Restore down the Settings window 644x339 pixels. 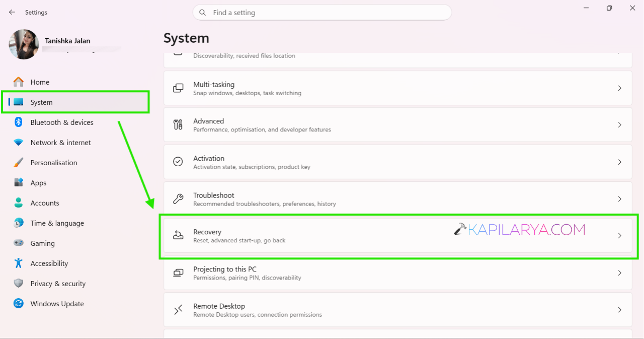click(x=609, y=8)
